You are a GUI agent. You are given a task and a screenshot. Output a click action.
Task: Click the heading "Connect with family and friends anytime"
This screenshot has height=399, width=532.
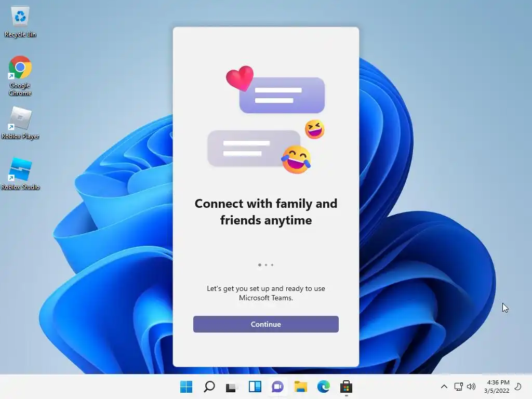(x=265, y=212)
